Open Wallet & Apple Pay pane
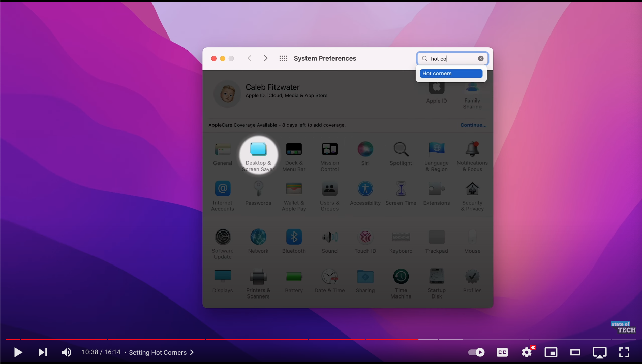The height and width of the screenshot is (364, 642). [x=294, y=189]
